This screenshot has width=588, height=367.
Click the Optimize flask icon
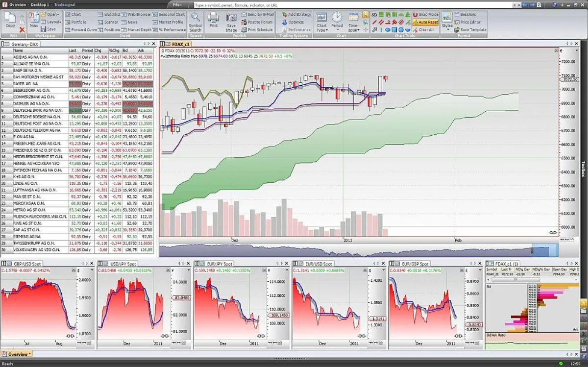click(285, 22)
